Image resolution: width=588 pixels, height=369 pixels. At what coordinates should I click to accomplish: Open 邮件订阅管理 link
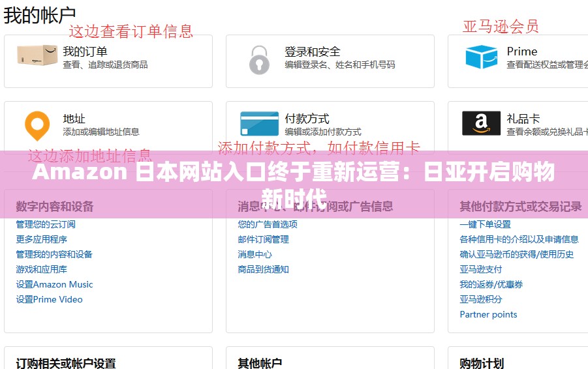coord(263,239)
